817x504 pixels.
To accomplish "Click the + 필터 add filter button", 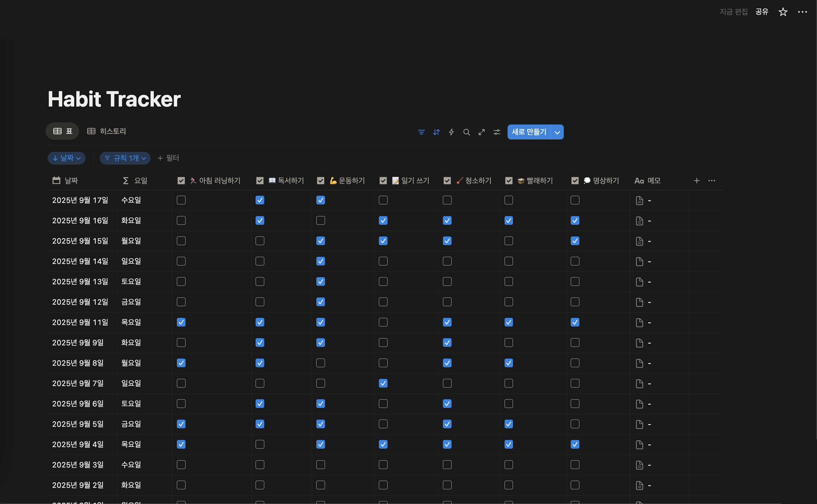I will (x=168, y=158).
